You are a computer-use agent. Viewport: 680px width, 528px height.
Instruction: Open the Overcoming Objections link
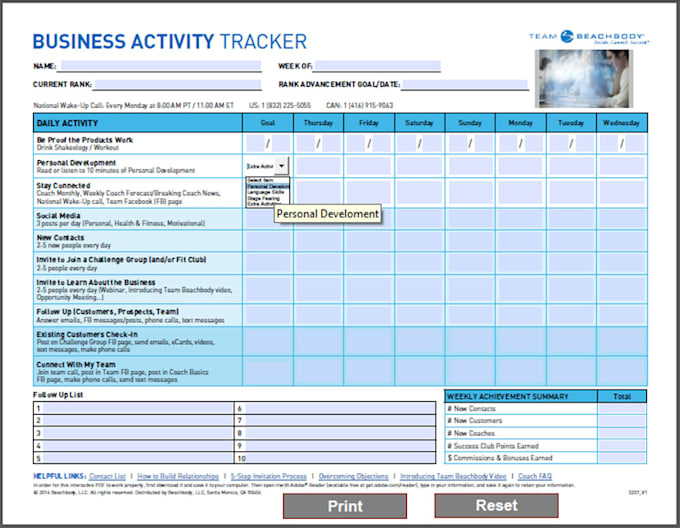pyautogui.click(x=353, y=476)
